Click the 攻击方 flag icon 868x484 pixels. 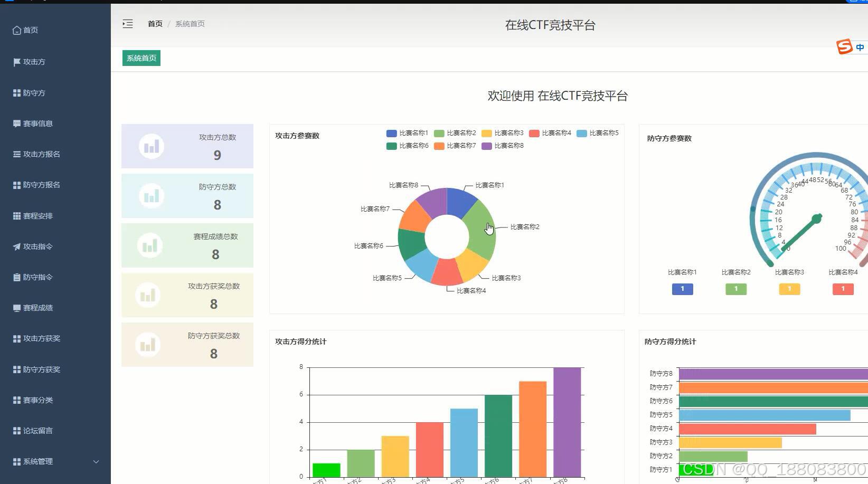pos(16,62)
